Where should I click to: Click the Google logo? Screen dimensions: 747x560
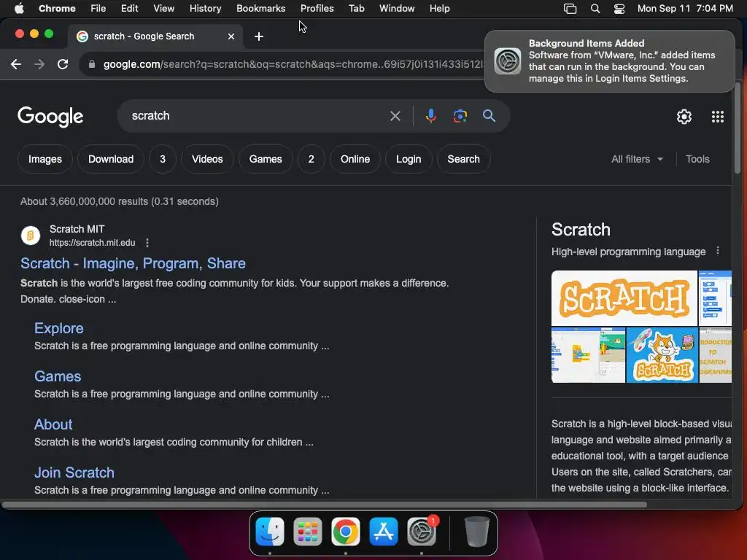click(50, 117)
